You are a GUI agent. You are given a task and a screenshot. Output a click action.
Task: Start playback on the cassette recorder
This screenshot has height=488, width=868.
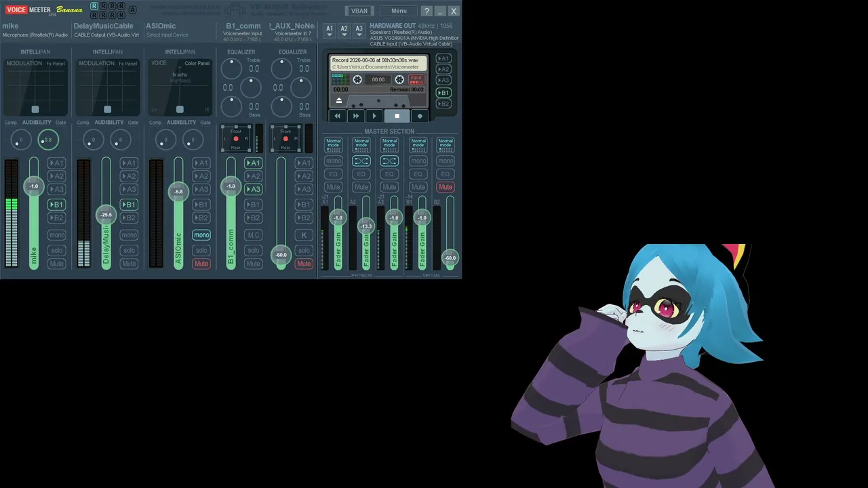tap(374, 116)
